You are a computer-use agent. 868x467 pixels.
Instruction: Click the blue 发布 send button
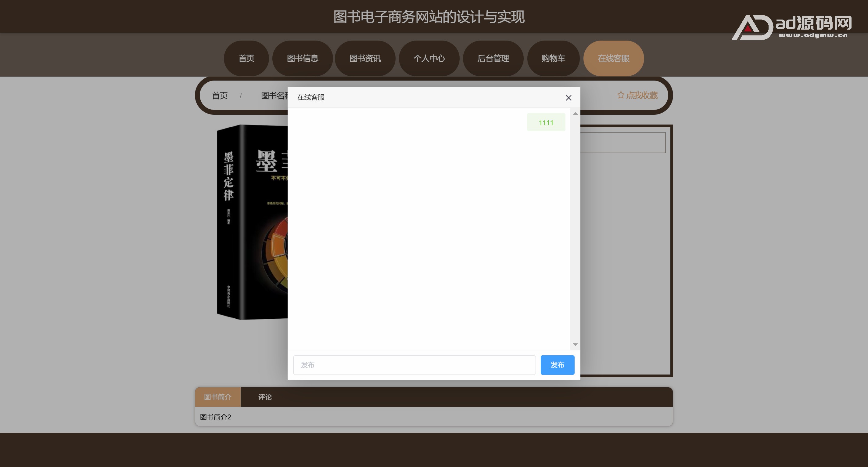click(x=557, y=365)
